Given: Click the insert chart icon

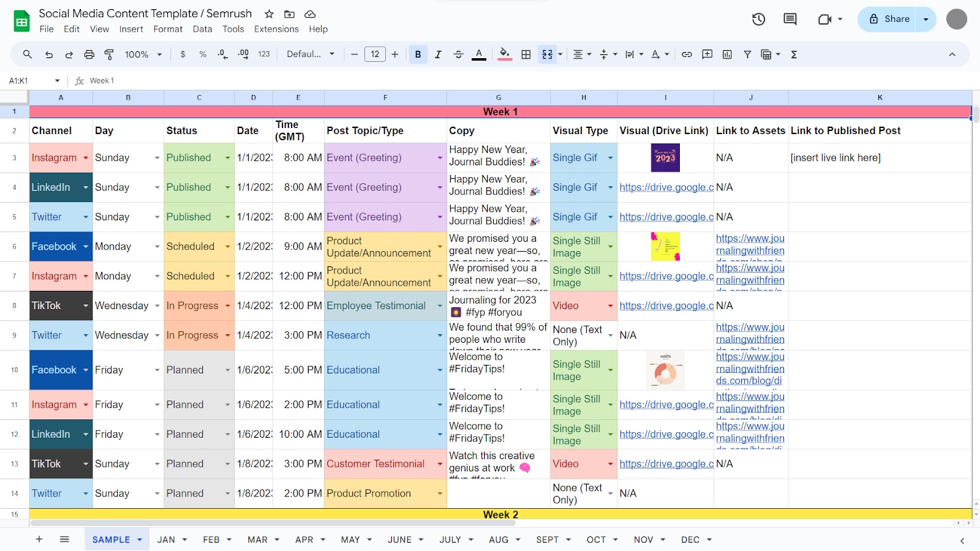Looking at the screenshot, I should tap(727, 54).
